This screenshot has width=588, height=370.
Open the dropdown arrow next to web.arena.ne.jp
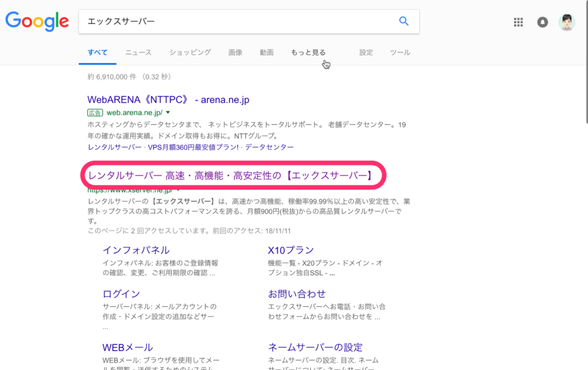pyautogui.click(x=168, y=112)
